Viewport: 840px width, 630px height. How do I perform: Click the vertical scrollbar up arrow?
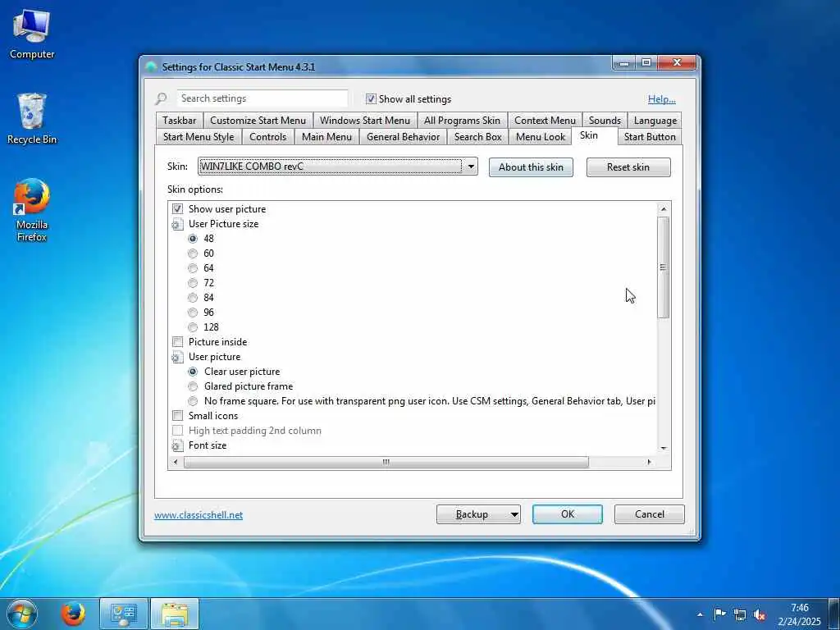tap(664, 209)
